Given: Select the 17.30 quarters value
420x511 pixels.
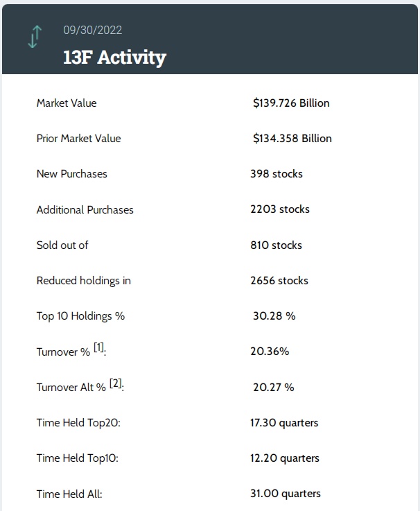Looking at the screenshot, I should pos(284,422).
